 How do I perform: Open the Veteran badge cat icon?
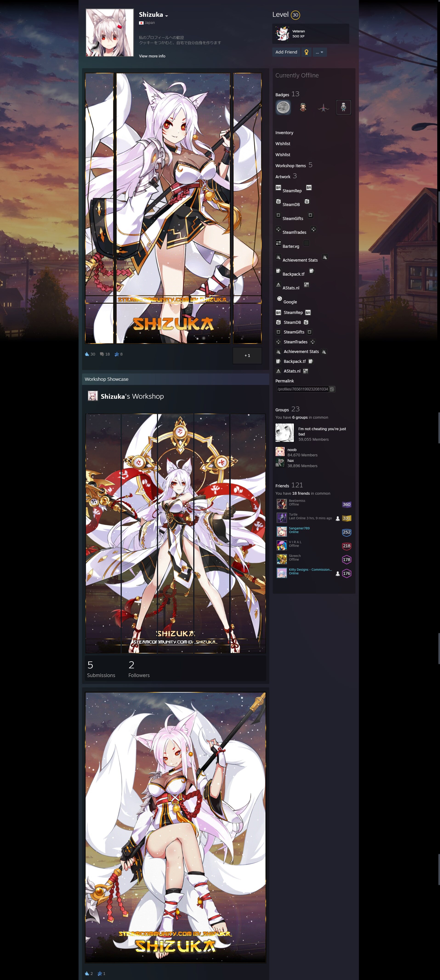[282, 34]
